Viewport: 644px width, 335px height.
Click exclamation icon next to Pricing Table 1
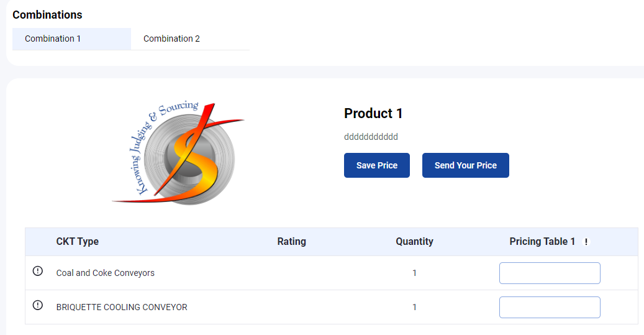[x=586, y=242]
